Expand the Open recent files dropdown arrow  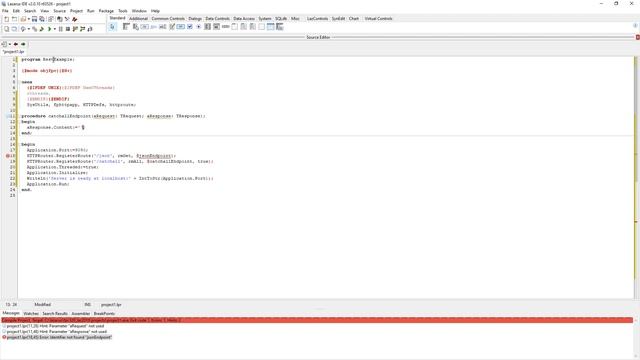pos(29,19)
